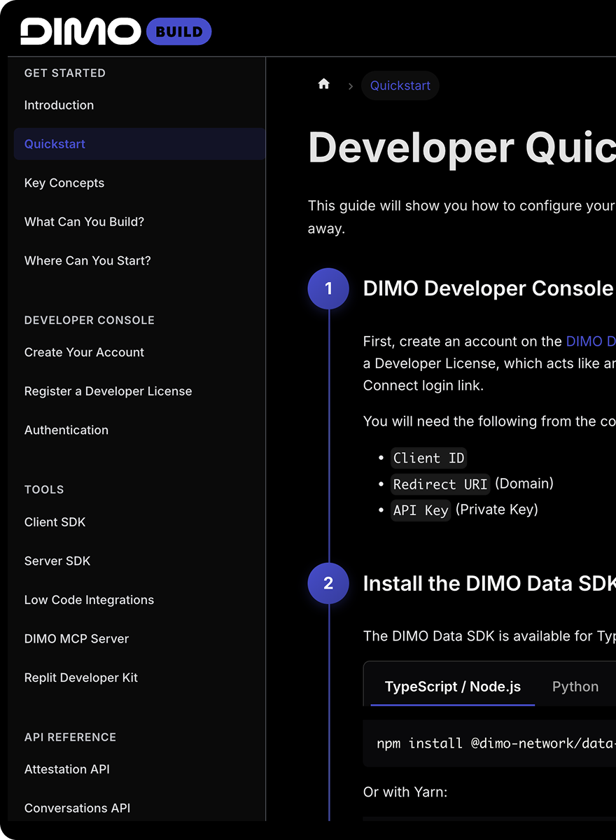The height and width of the screenshot is (840, 616).
Task: Open Server SDK page
Action: pyautogui.click(x=57, y=561)
